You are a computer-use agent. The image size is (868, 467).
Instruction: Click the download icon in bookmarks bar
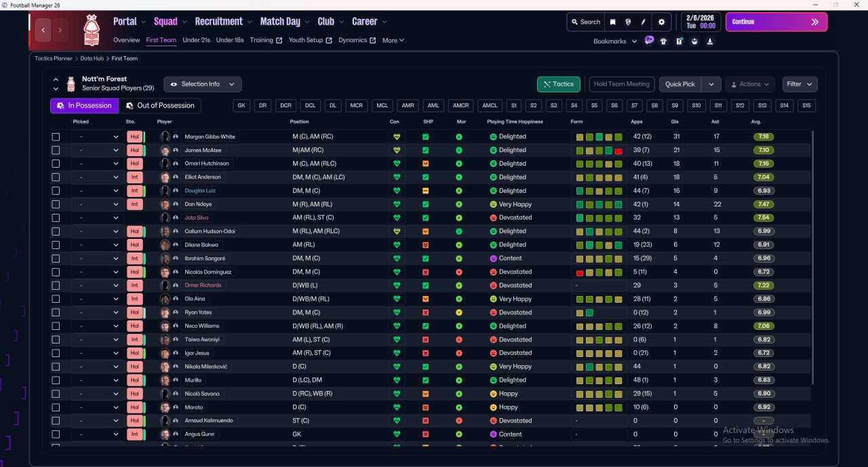click(x=709, y=41)
